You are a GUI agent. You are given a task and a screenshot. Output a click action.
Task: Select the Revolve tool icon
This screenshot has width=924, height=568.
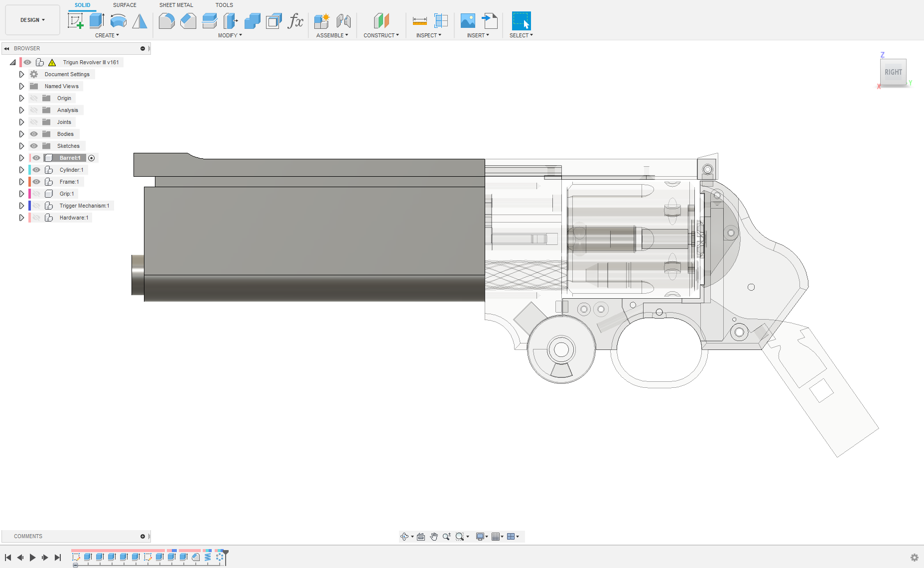tap(118, 21)
